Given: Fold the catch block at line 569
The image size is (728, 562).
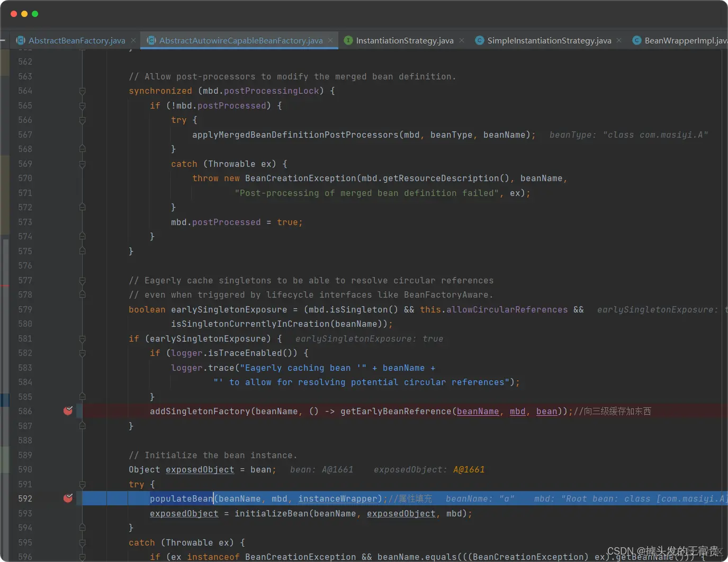Looking at the screenshot, I should pos(82,164).
